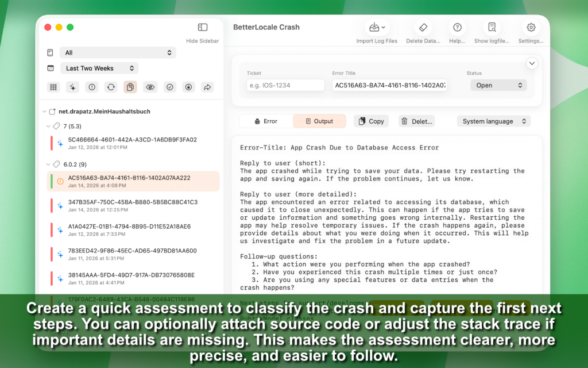Select crash entry 347B35AF-750C-45BA-B880-5B5BC88C41C3
Screen dimensions: 588x368
coord(133,205)
